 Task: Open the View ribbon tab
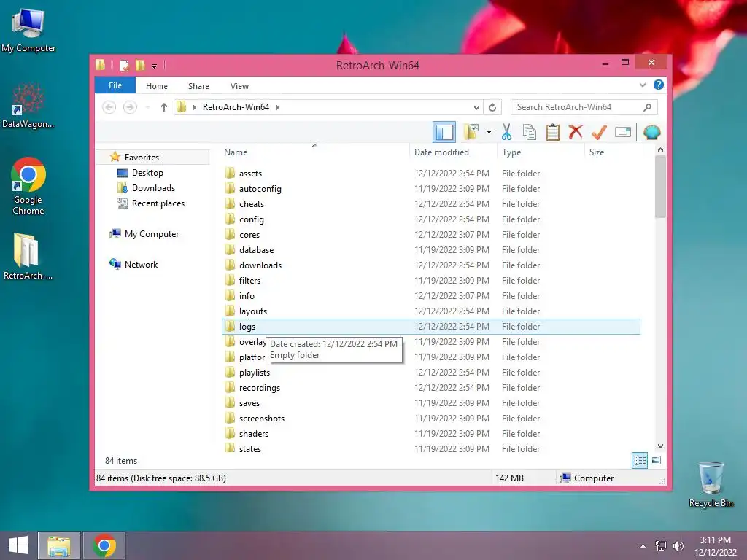(239, 86)
